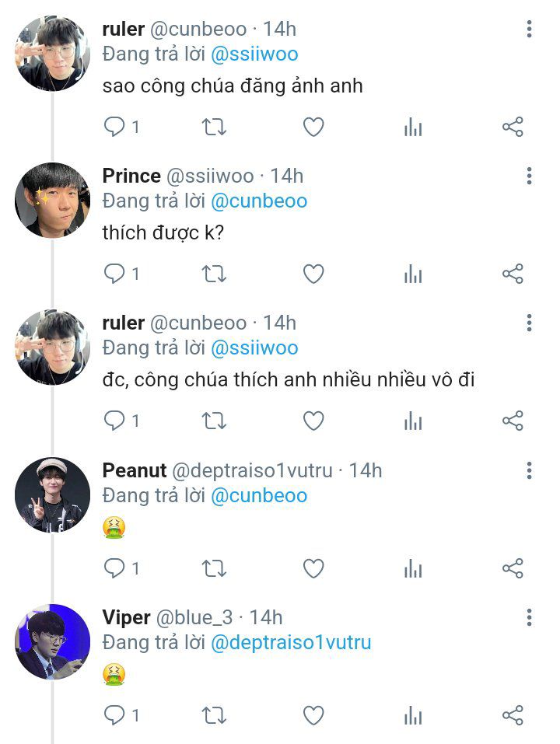
Task: Like ruler's first tweet about công chúa
Action: point(313,127)
